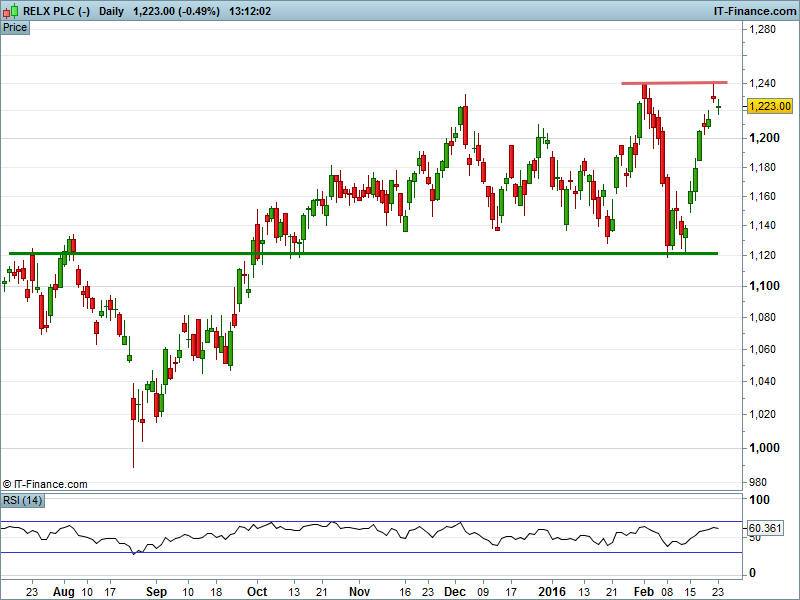Click the Price panel label
The height and width of the screenshot is (600, 800).
pos(15,28)
